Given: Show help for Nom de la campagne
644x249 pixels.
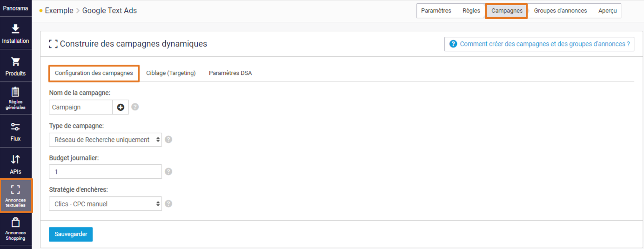Looking at the screenshot, I should (x=135, y=107).
